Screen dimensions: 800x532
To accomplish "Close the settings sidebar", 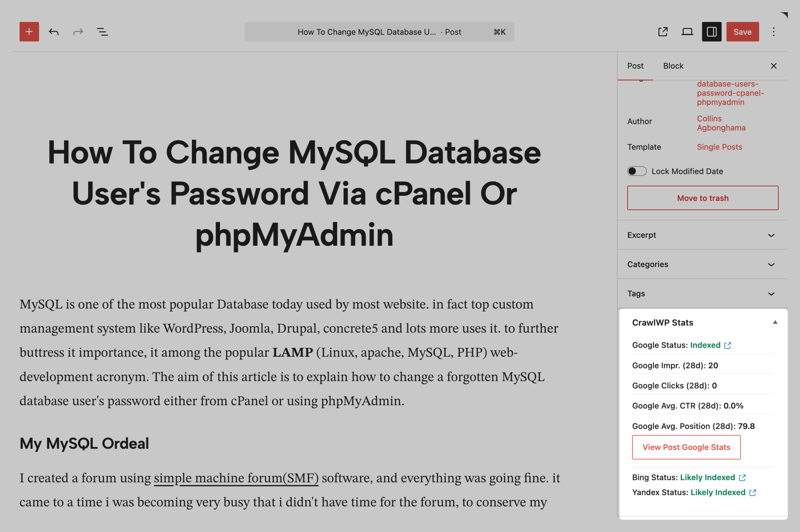I will tap(773, 66).
